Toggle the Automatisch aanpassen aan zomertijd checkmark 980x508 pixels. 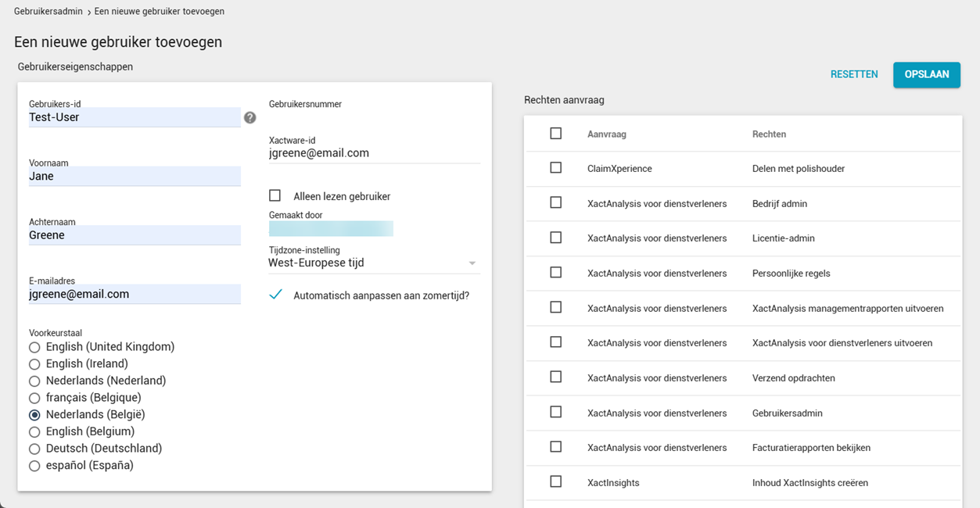275,295
